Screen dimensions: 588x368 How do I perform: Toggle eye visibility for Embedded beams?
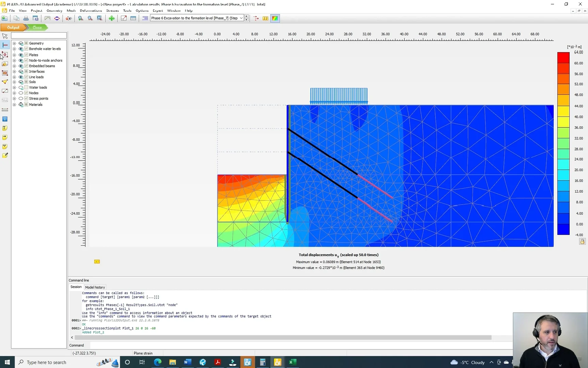click(21, 66)
